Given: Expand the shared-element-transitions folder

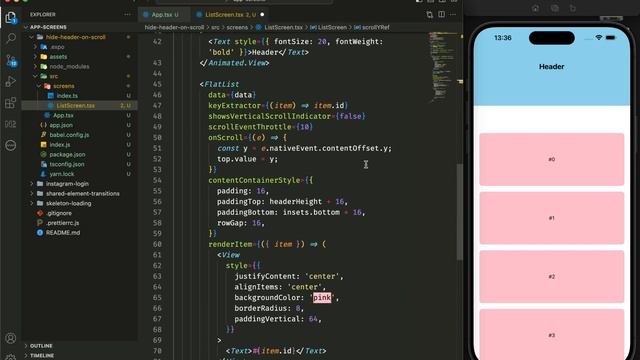Looking at the screenshot, I should click(x=31, y=193).
